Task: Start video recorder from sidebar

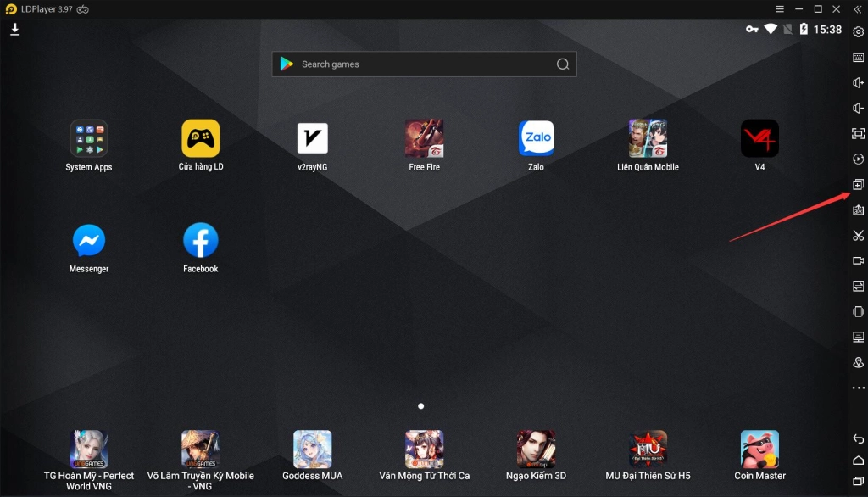Action: pos(858,261)
